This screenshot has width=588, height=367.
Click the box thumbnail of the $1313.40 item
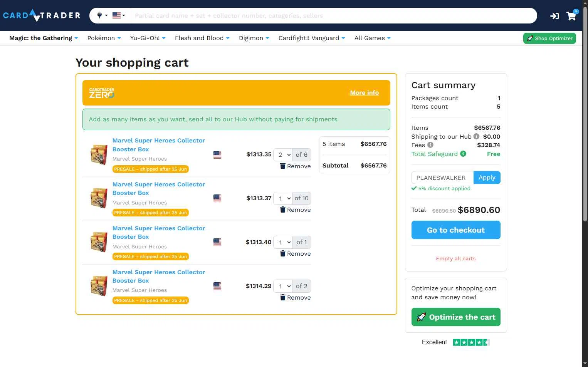click(99, 242)
